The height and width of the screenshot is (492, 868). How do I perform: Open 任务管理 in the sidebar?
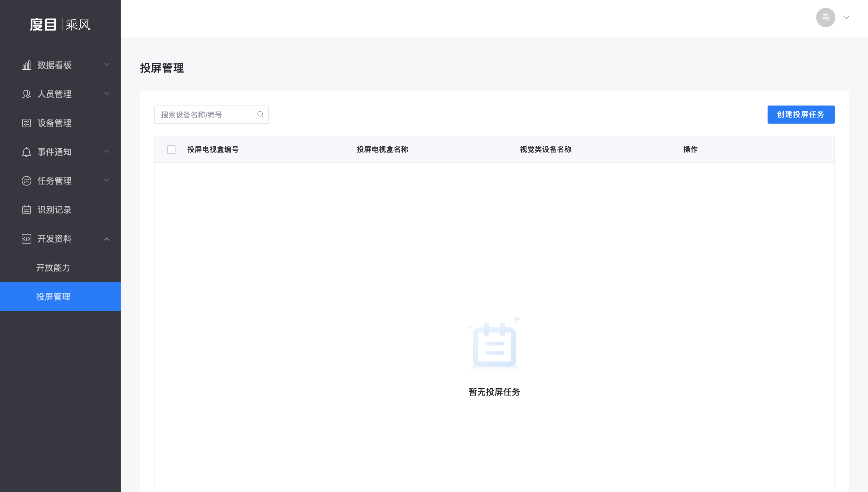[60, 181]
